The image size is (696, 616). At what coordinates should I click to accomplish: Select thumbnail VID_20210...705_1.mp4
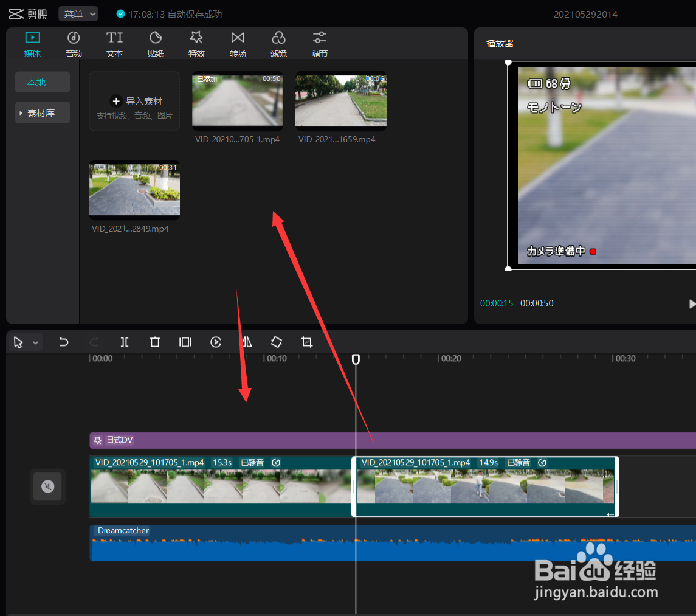click(238, 101)
